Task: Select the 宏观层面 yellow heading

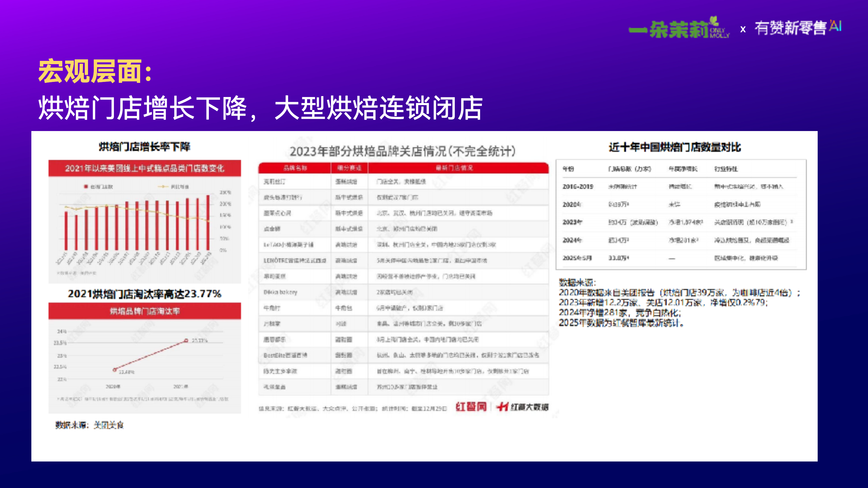Action: tap(95, 71)
